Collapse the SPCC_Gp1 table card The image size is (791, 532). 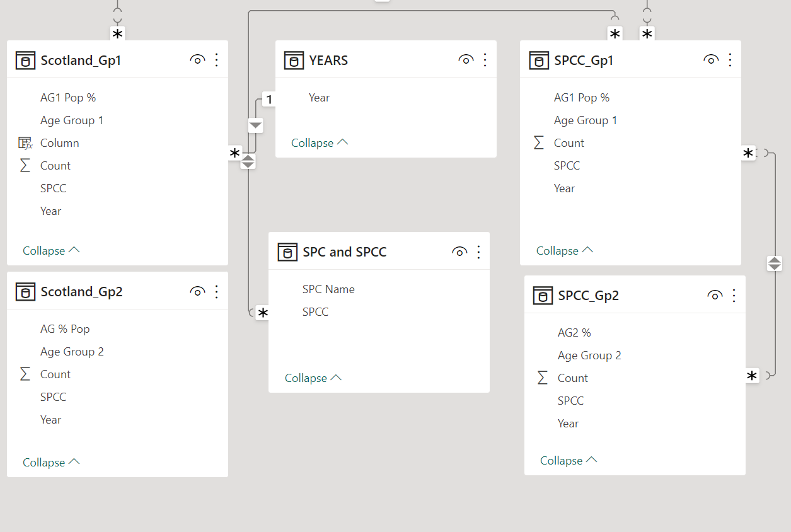565,251
